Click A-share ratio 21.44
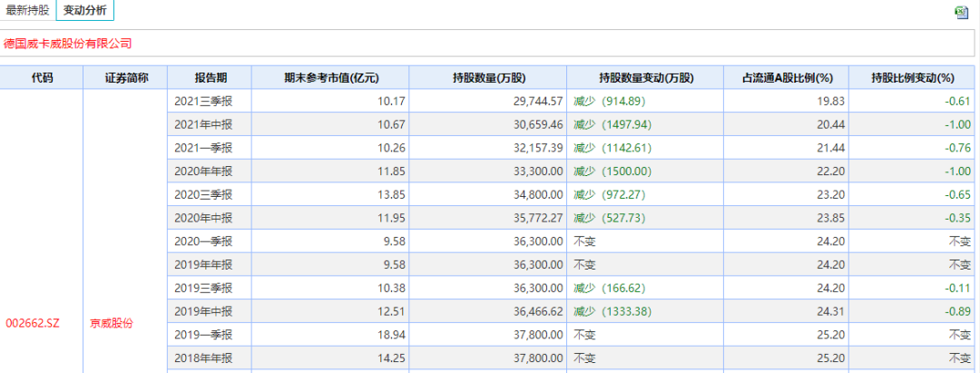 (832, 148)
